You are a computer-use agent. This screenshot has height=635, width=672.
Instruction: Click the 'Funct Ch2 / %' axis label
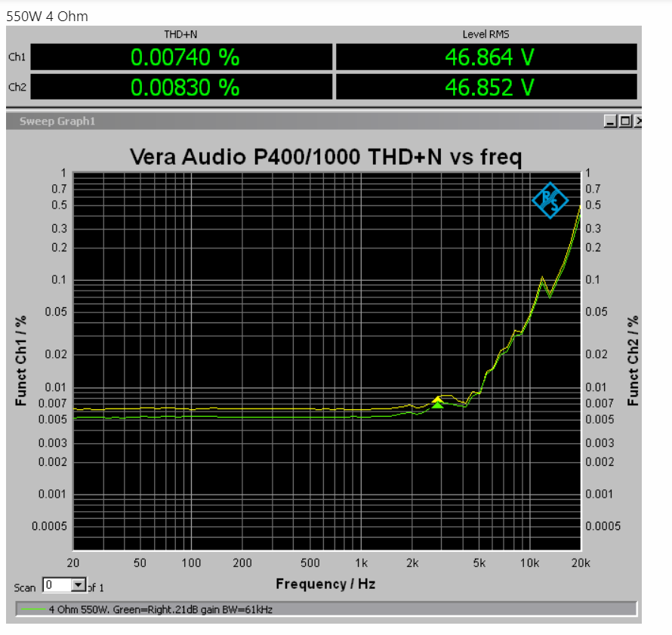[633, 361]
